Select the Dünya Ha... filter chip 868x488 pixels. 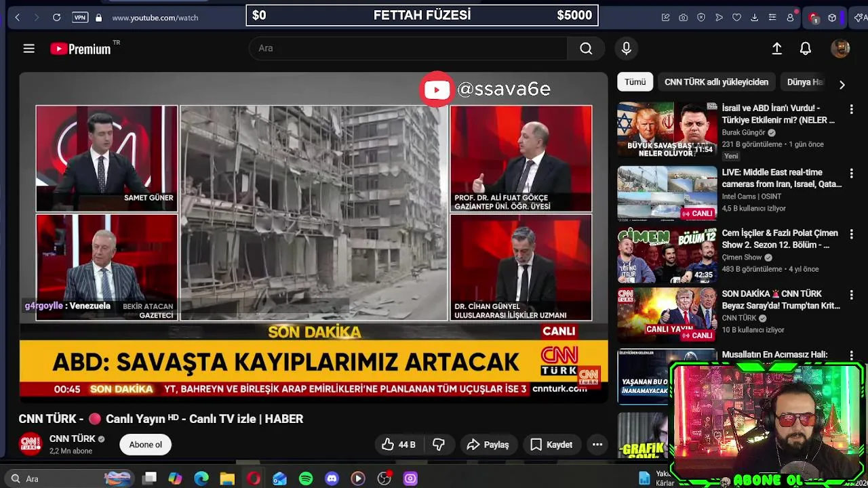tap(805, 82)
